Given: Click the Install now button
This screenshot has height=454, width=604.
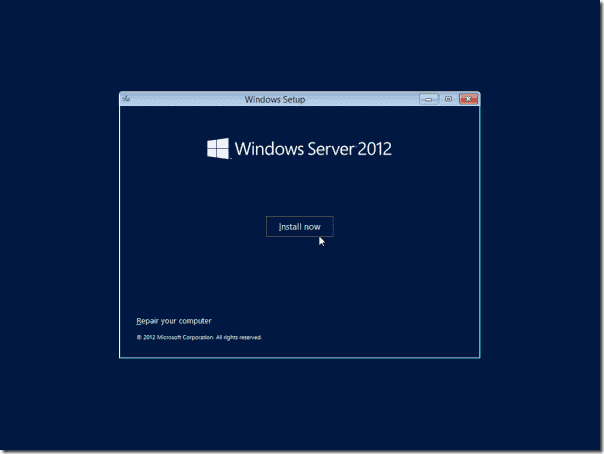Looking at the screenshot, I should [300, 227].
